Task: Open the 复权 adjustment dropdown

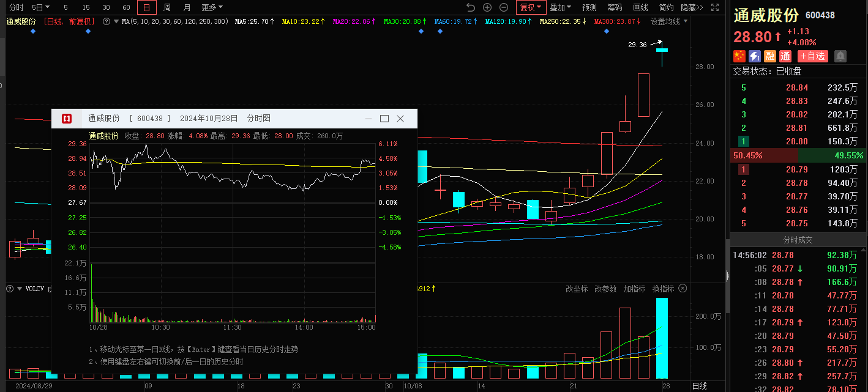Action: pos(530,7)
